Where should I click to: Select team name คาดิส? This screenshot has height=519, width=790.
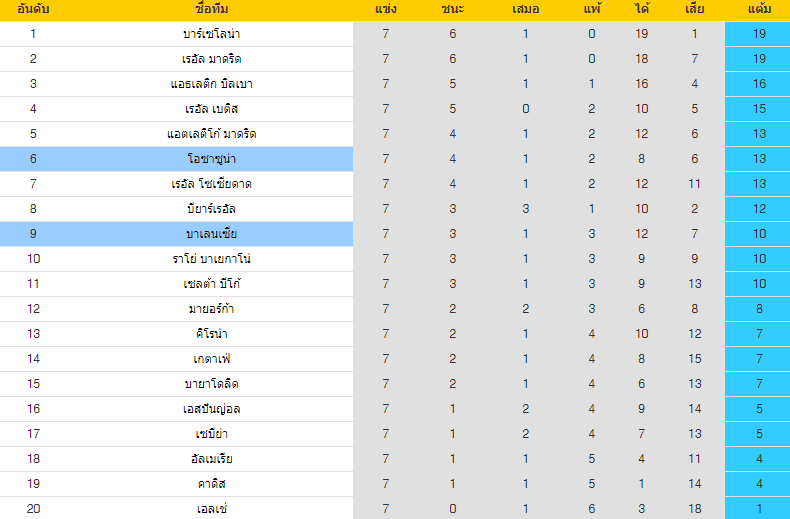point(212,484)
